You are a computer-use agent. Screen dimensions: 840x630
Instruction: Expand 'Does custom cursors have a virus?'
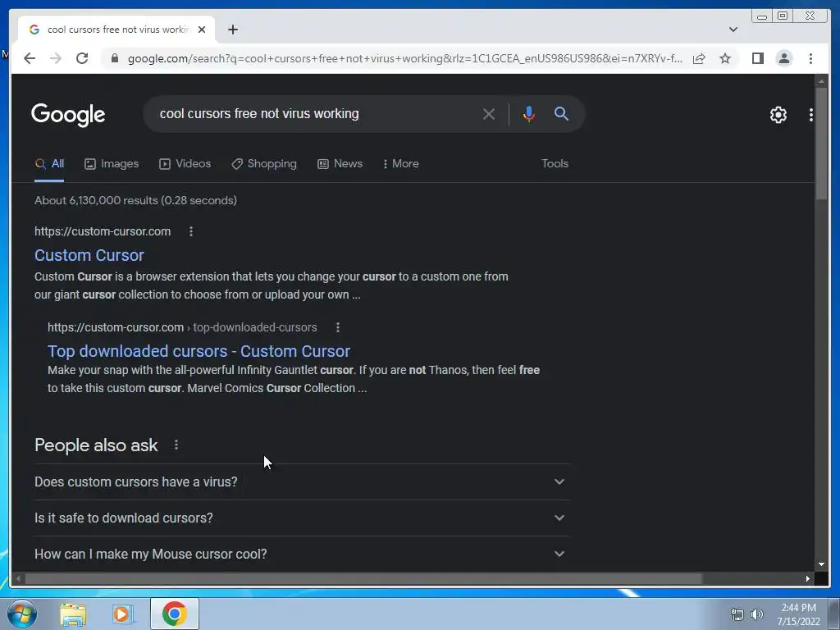point(302,482)
